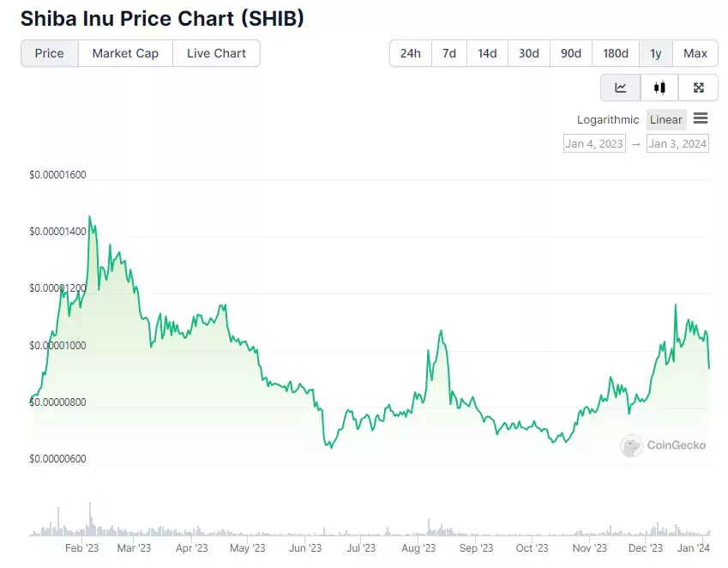Open start date field Jan 4, 2023
728x568 pixels.
coord(594,143)
